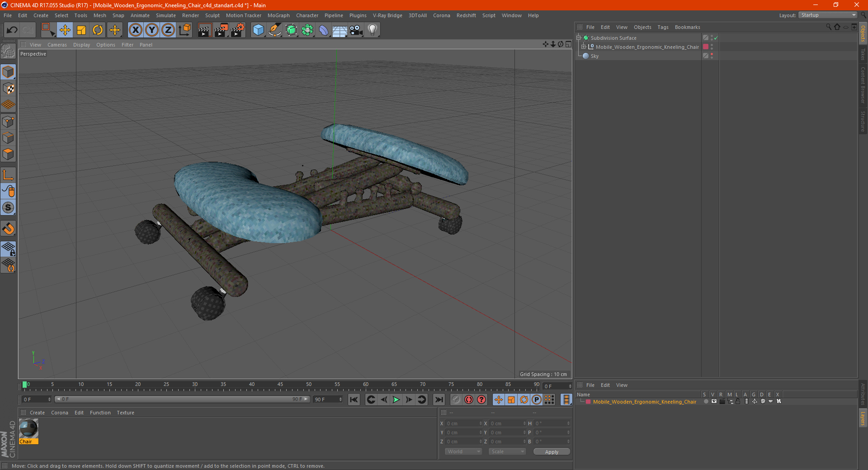Toggle solo for the chair layer
Image resolution: width=868 pixels, height=470 pixels.
[x=706, y=401]
